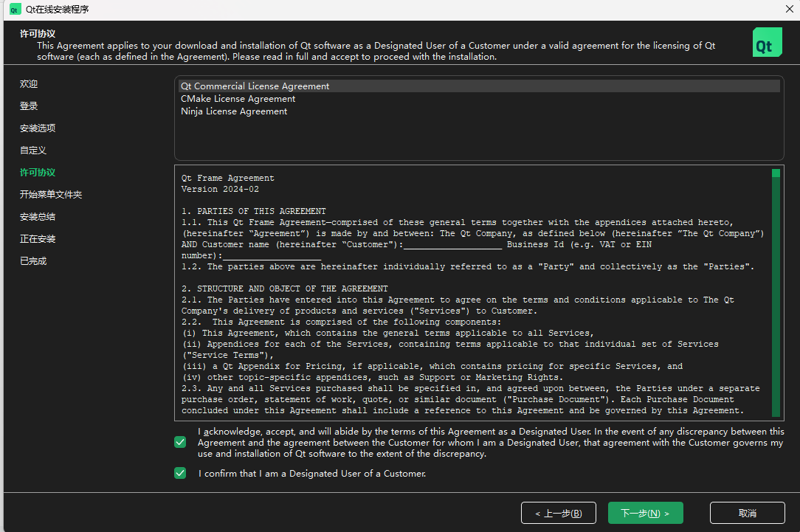This screenshot has width=800, height=532.
Task: Click the 许可协议 page heading at the top
Action: (37, 34)
